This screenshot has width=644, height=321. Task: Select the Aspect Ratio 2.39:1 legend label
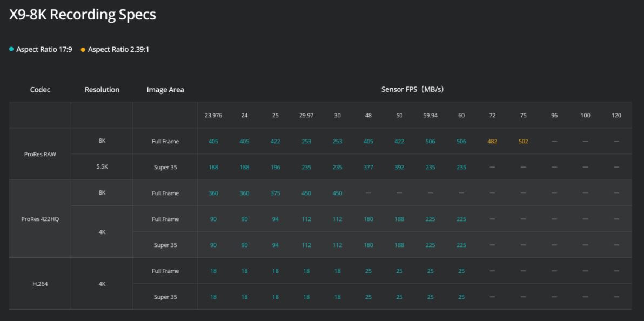pos(118,50)
